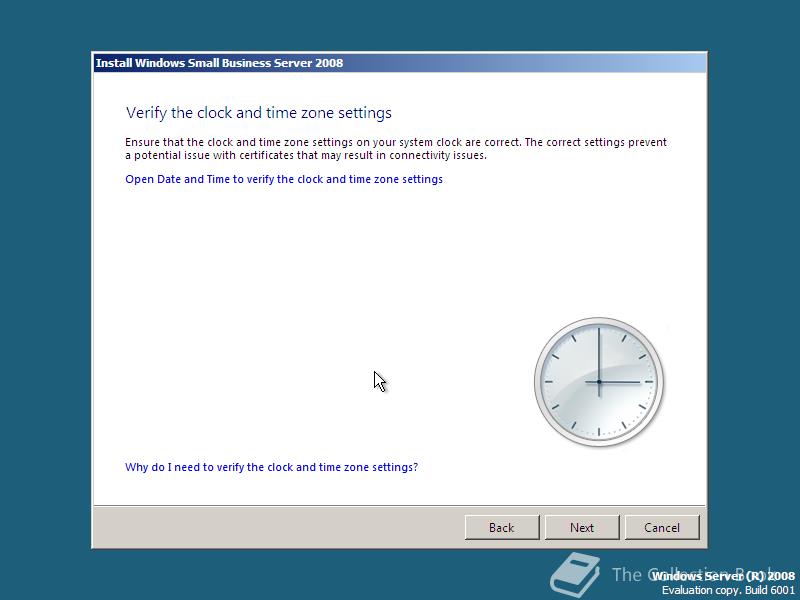Screen dimensions: 800x600
Task: Click the 'Verify the clock and time zone settings' heading
Action: pos(259,113)
